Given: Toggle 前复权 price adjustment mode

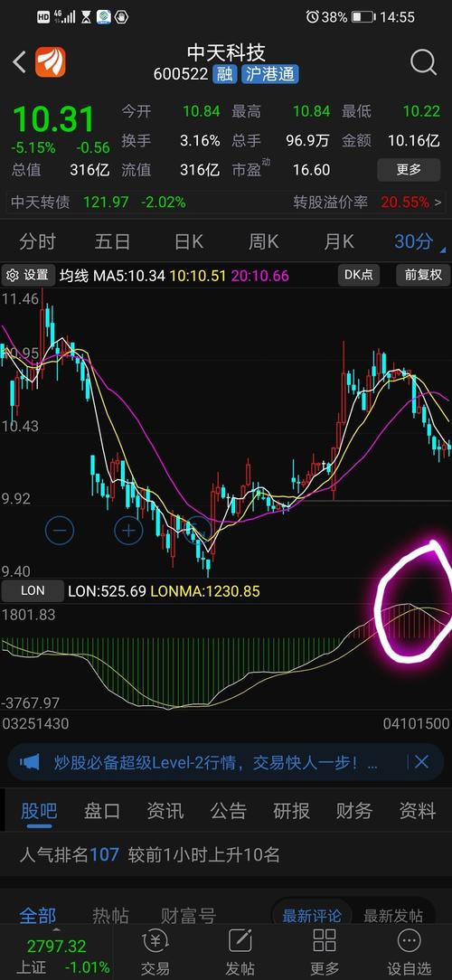Looking at the screenshot, I should [x=423, y=274].
